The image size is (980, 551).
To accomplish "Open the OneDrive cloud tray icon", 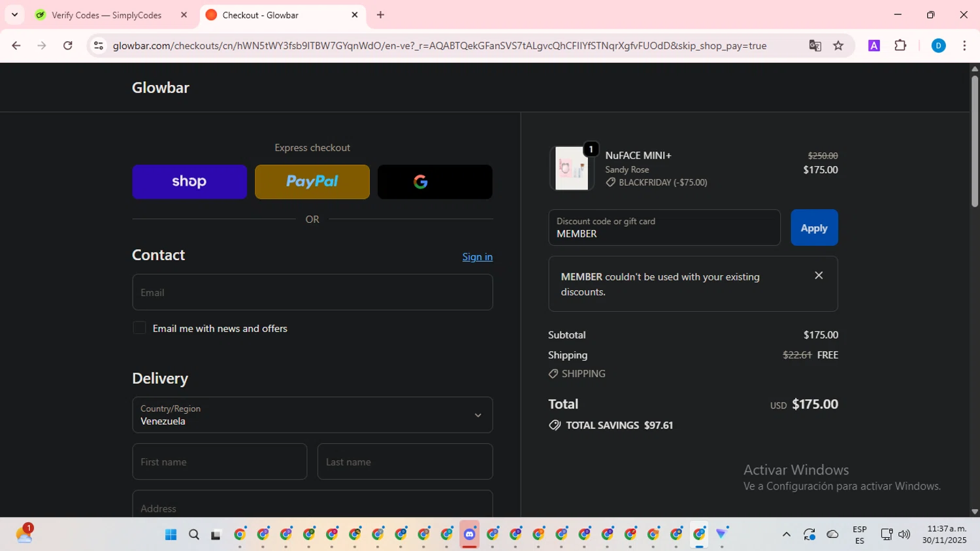I will 832,535.
